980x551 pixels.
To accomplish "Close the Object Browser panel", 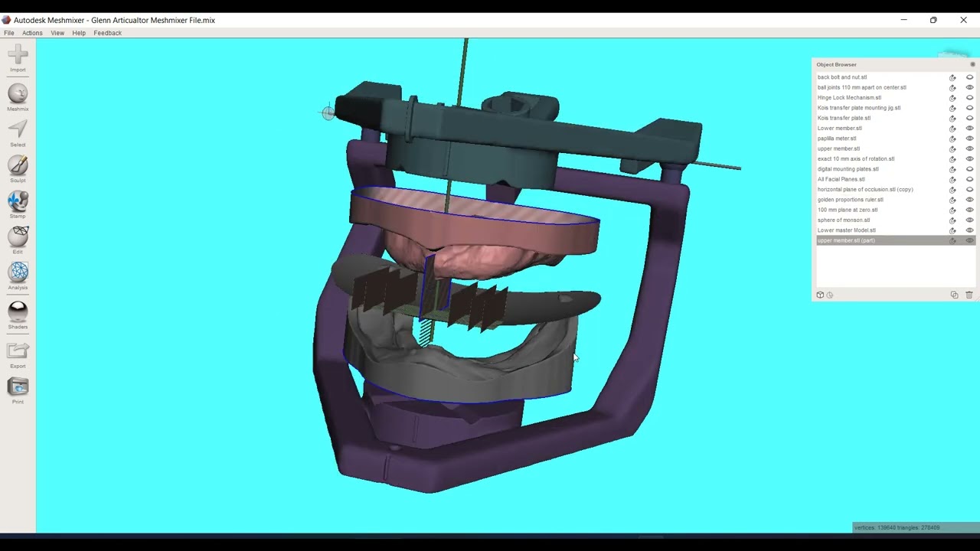I will tap(972, 64).
